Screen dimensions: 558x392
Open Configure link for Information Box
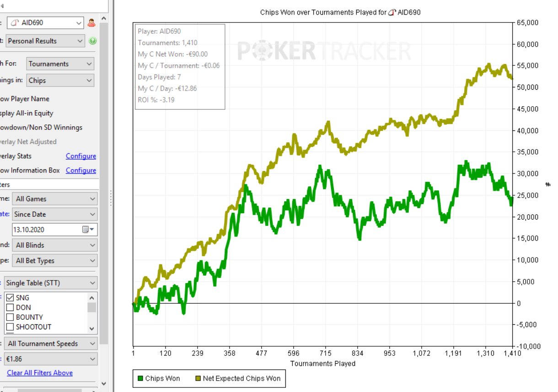(x=80, y=170)
